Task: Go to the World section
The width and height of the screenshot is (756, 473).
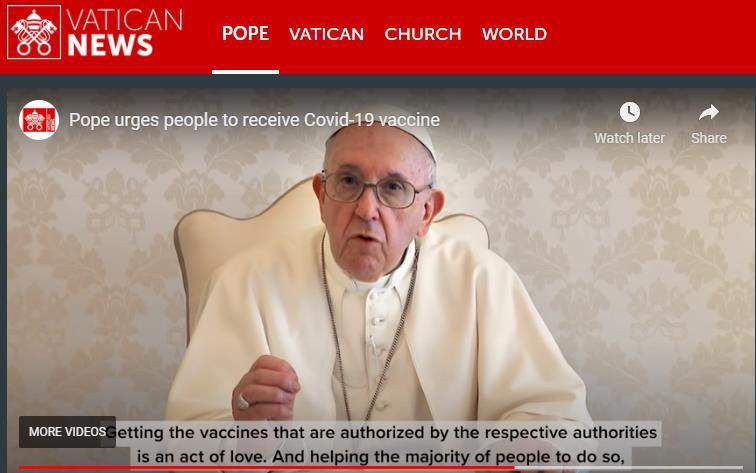Action: point(514,34)
